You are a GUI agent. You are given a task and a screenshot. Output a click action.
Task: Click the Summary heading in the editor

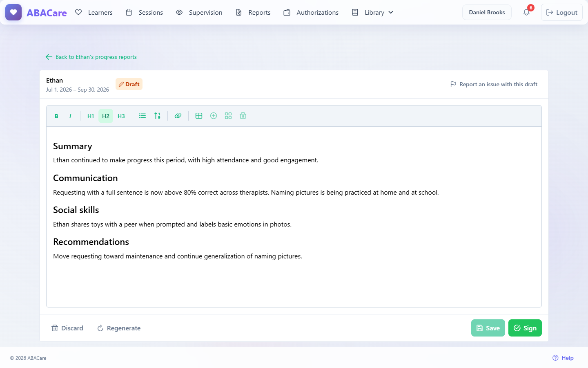tap(73, 146)
